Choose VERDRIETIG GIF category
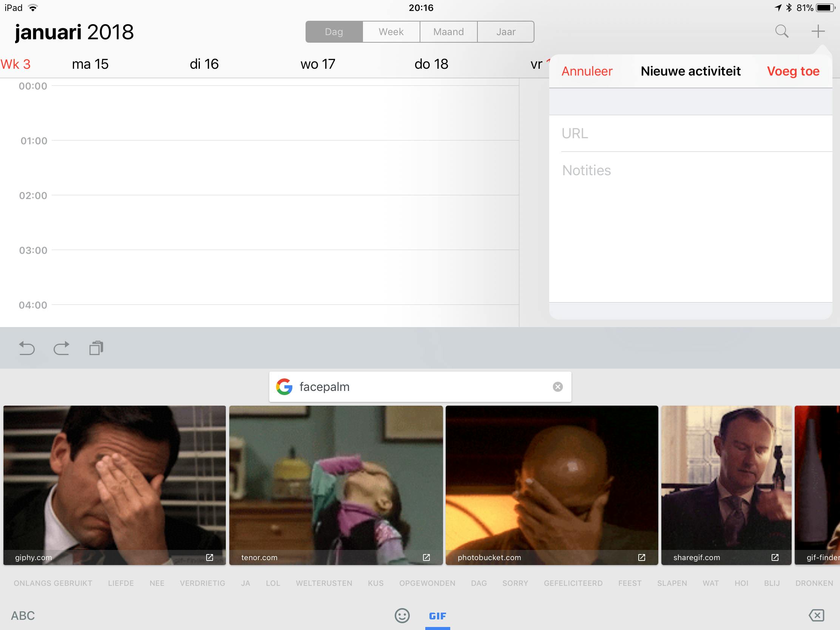This screenshot has width=840, height=630. (x=202, y=583)
